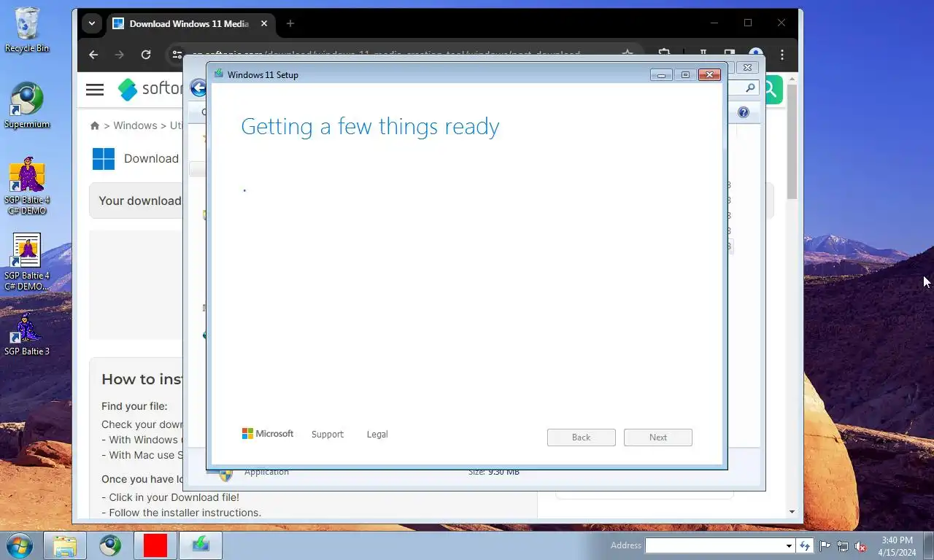Open the taskbar clock showing 3:40 PM
The image size is (934, 560).
click(x=897, y=546)
